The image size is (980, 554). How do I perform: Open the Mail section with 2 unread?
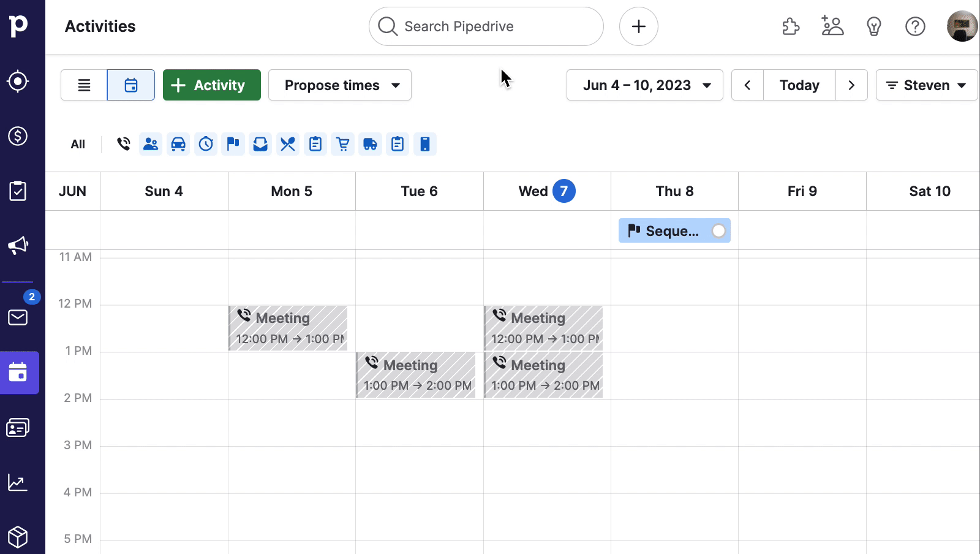pyautogui.click(x=18, y=317)
